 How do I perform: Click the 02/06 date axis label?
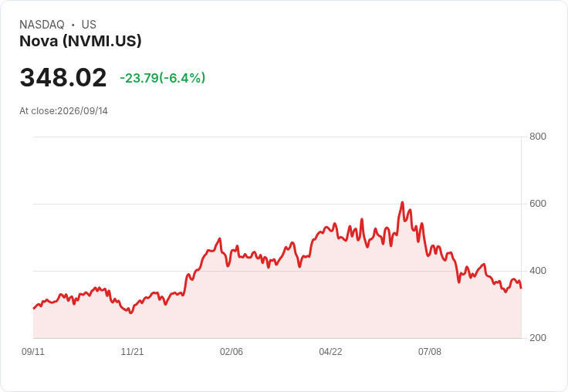[x=232, y=351]
